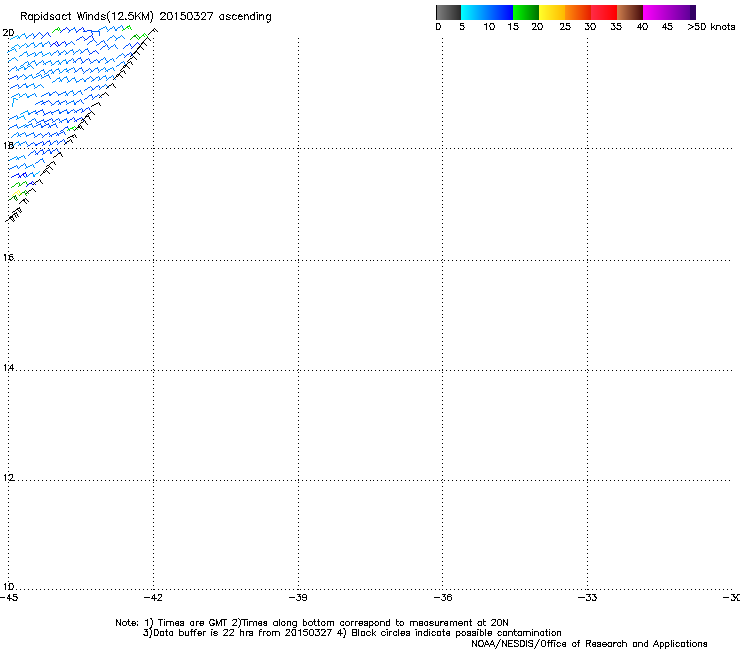Click the legend label '45'

pyautogui.click(x=667, y=27)
